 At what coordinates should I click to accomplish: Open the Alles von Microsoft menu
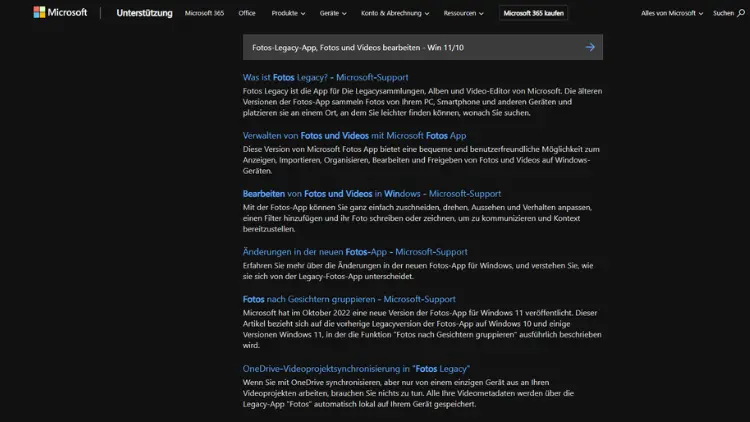(x=672, y=14)
